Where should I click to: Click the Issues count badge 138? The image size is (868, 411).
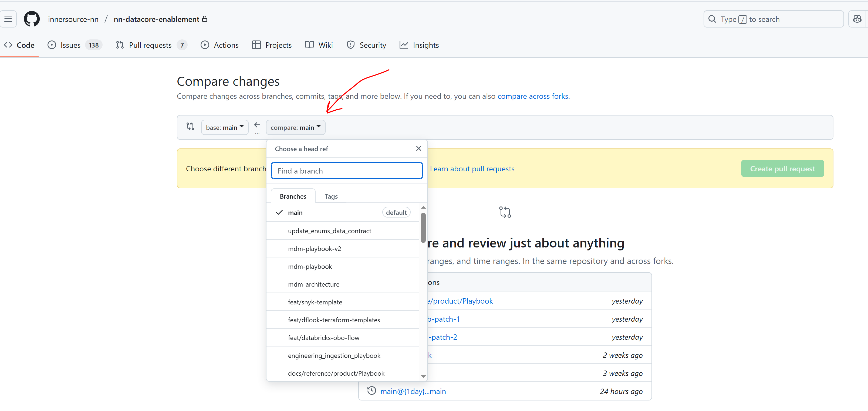94,45
